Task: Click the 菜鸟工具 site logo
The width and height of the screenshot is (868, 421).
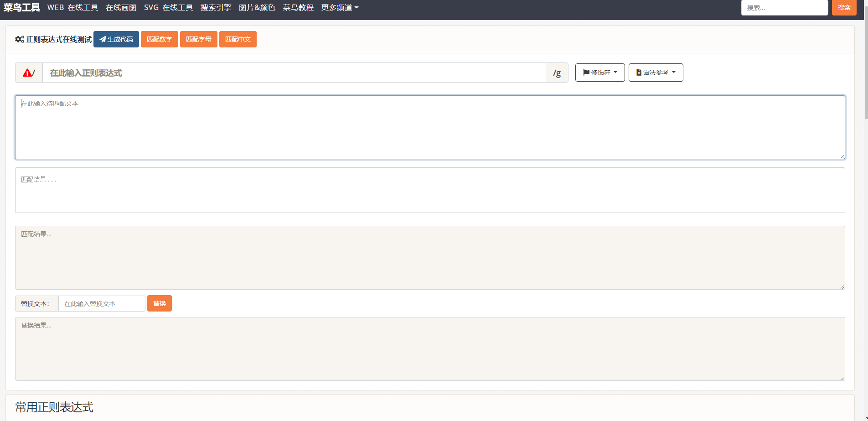Action: click(x=21, y=8)
